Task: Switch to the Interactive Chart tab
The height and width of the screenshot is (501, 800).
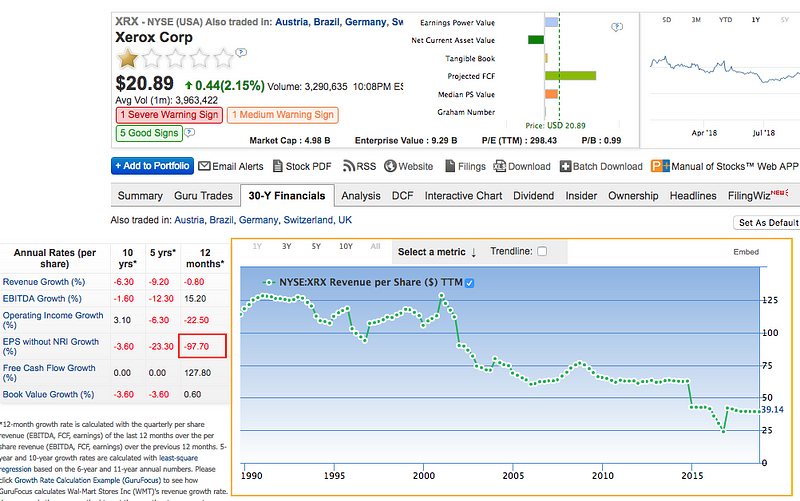Action: [463, 196]
